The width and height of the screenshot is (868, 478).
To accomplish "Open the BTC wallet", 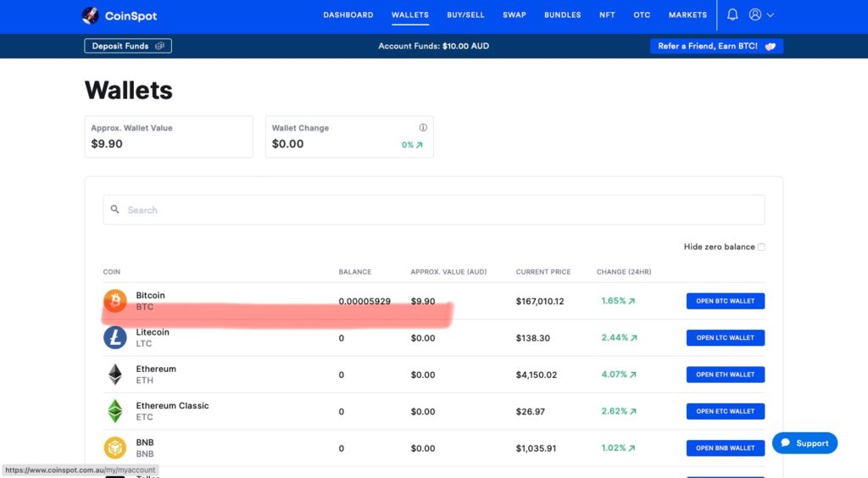I will coord(726,301).
